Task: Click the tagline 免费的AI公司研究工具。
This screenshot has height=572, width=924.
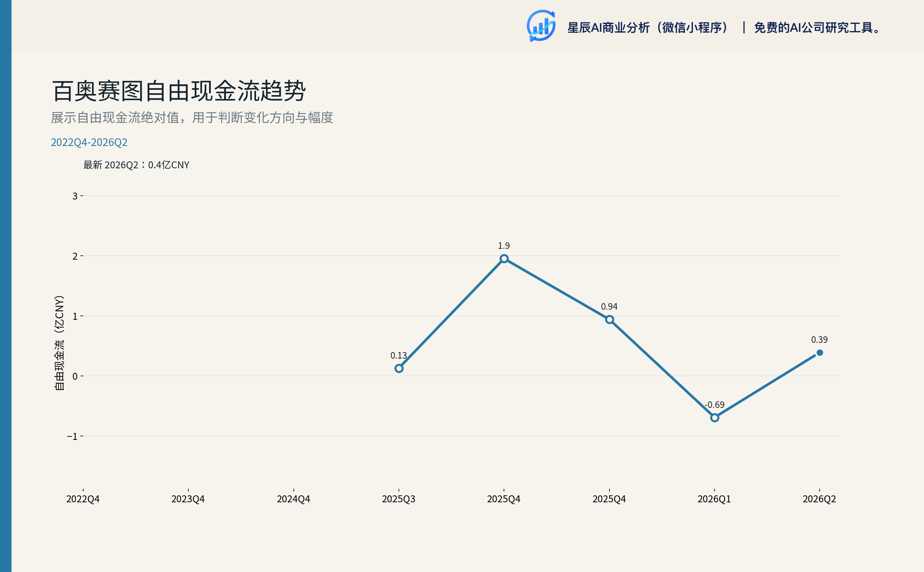Action: click(817, 28)
